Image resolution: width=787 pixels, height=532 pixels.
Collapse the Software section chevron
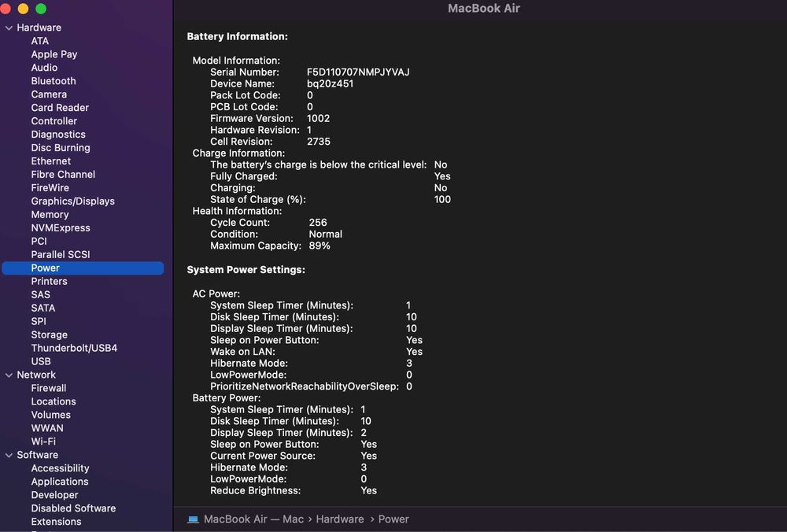[9, 455]
